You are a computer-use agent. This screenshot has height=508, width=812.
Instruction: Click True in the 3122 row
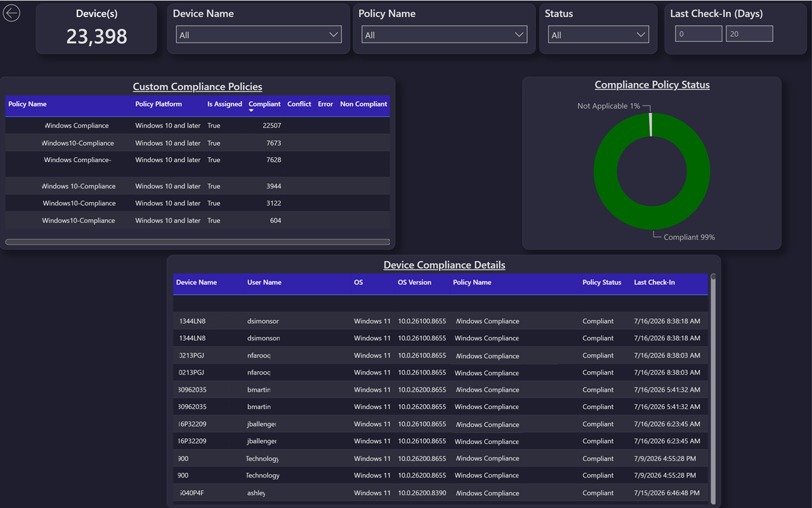pyautogui.click(x=214, y=203)
